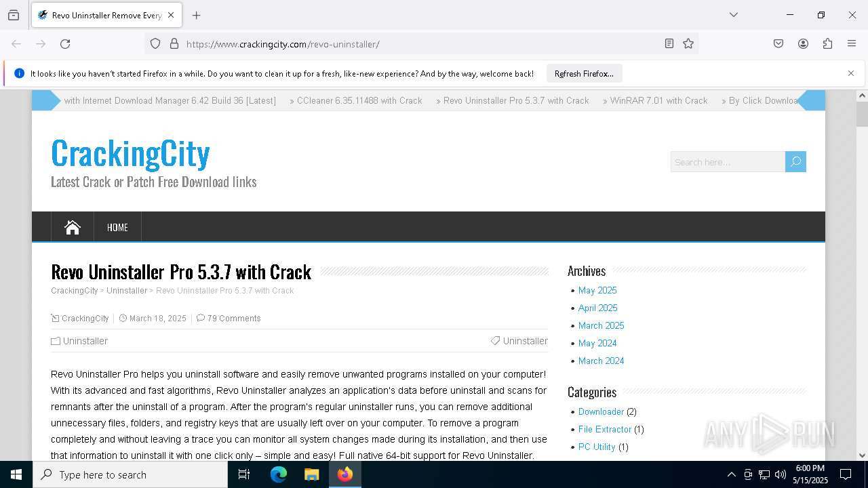Dismiss the Firefox refresh notification bar
Viewport: 868px width, 488px height.
pyautogui.click(x=851, y=73)
